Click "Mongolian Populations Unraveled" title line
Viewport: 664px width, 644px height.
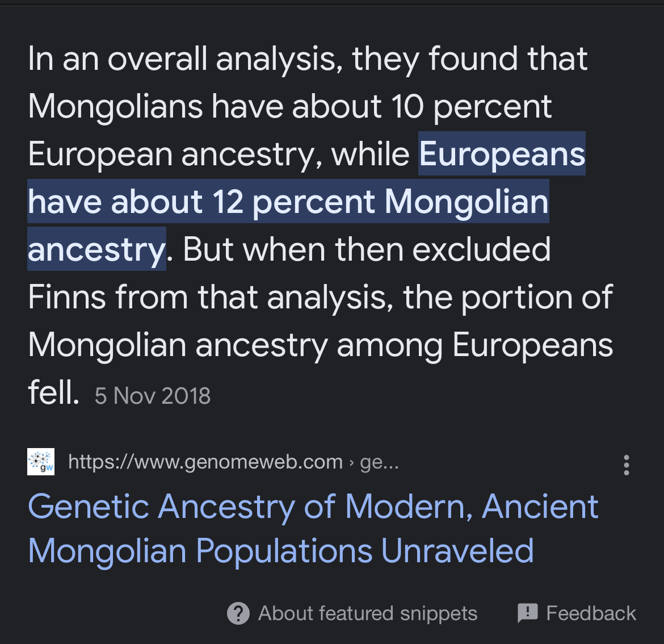click(x=281, y=551)
